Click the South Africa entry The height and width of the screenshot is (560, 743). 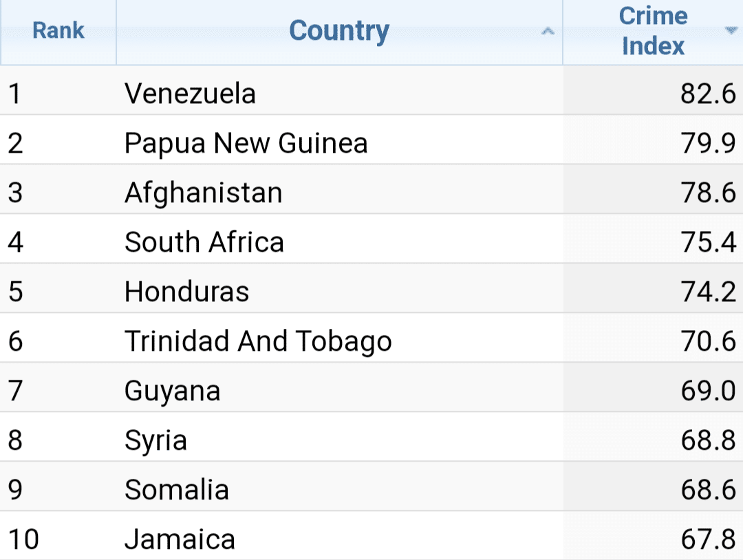pos(204,242)
